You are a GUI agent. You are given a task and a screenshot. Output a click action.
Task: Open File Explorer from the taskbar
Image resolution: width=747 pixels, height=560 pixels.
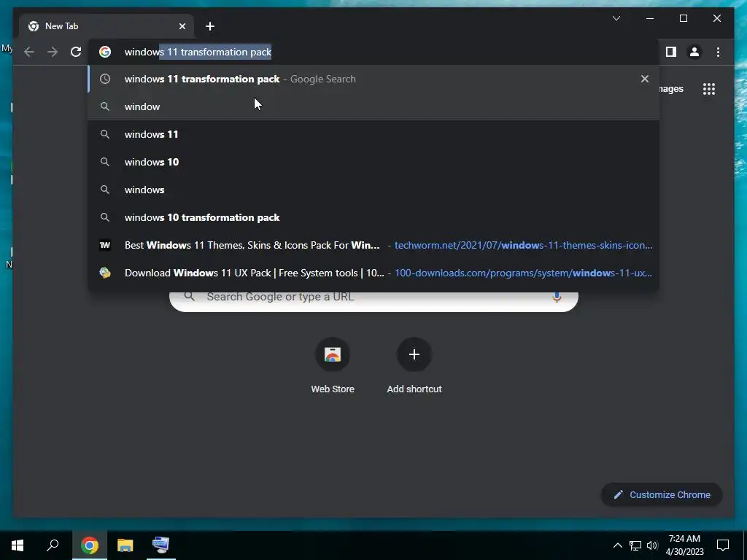(x=125, y=545)
